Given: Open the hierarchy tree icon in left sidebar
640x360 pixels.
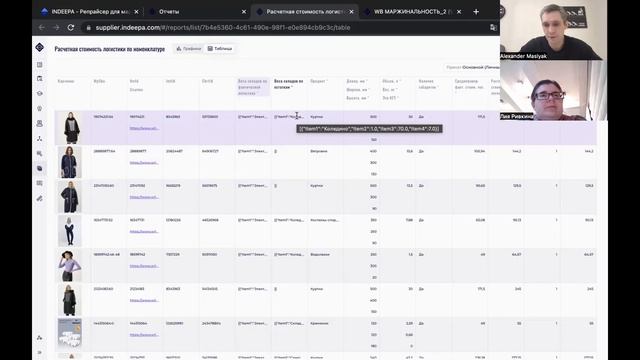Looking at the screenshot, I should (x=40, y=138).
